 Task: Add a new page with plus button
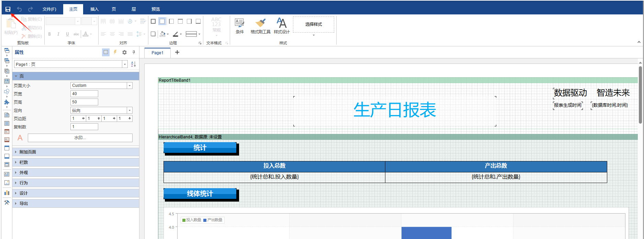tap(177, 52)
